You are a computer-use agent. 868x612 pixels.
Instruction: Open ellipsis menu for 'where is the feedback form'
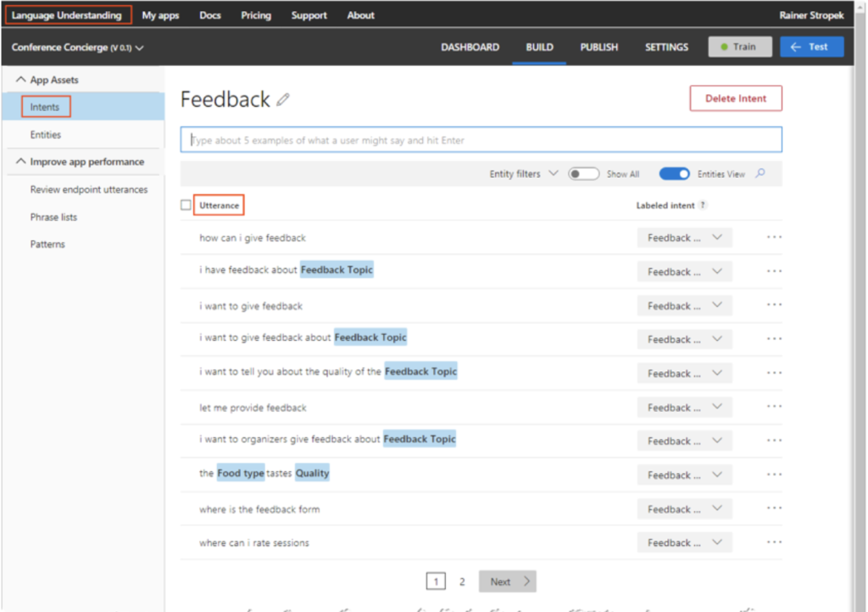[773, 509]
